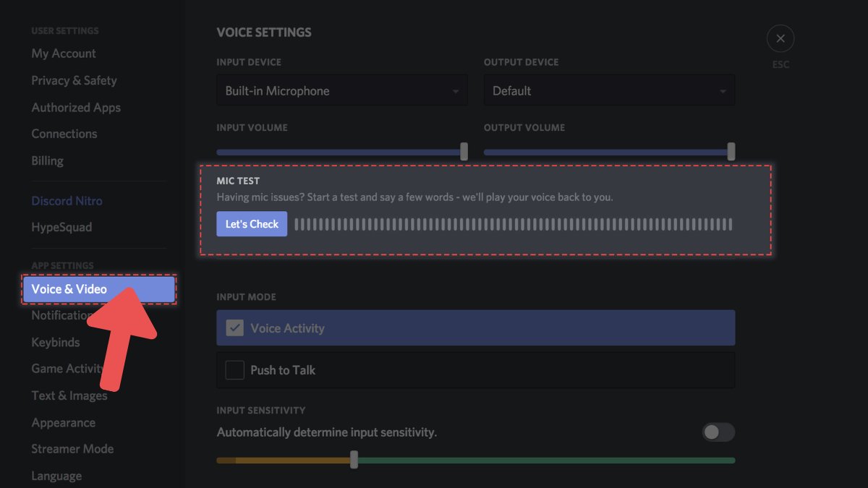Open the Input Device dropdown
The image size is (868, 488).
point(341,91)
